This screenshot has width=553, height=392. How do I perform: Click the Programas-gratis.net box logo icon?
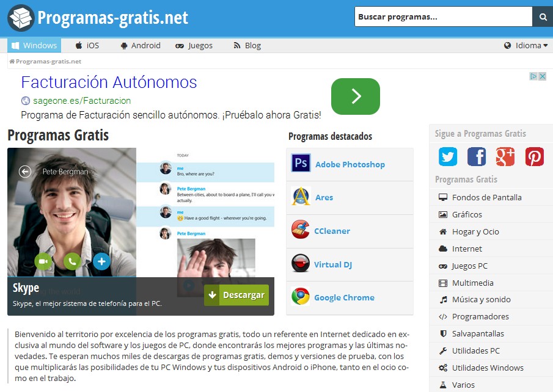(21, 18)
